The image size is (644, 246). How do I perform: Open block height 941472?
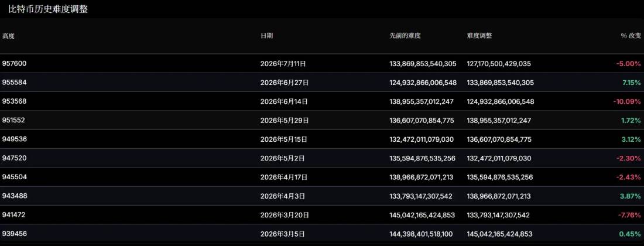14,215
